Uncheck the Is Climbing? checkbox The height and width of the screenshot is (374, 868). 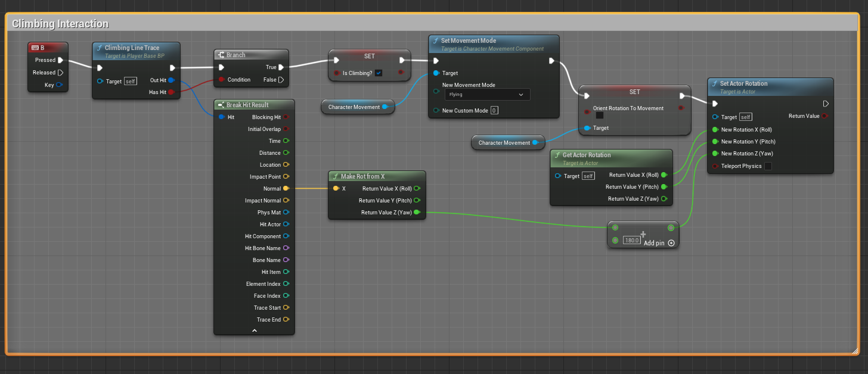click(379, 73)
